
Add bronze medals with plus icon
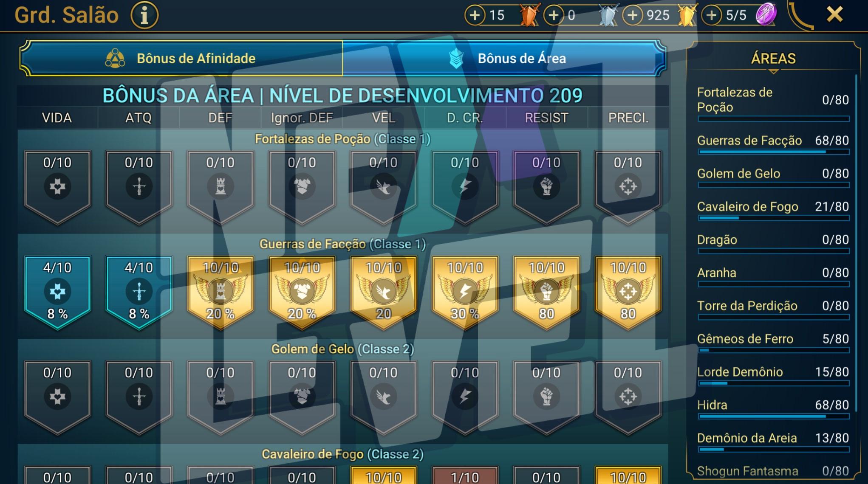[475, 15]
